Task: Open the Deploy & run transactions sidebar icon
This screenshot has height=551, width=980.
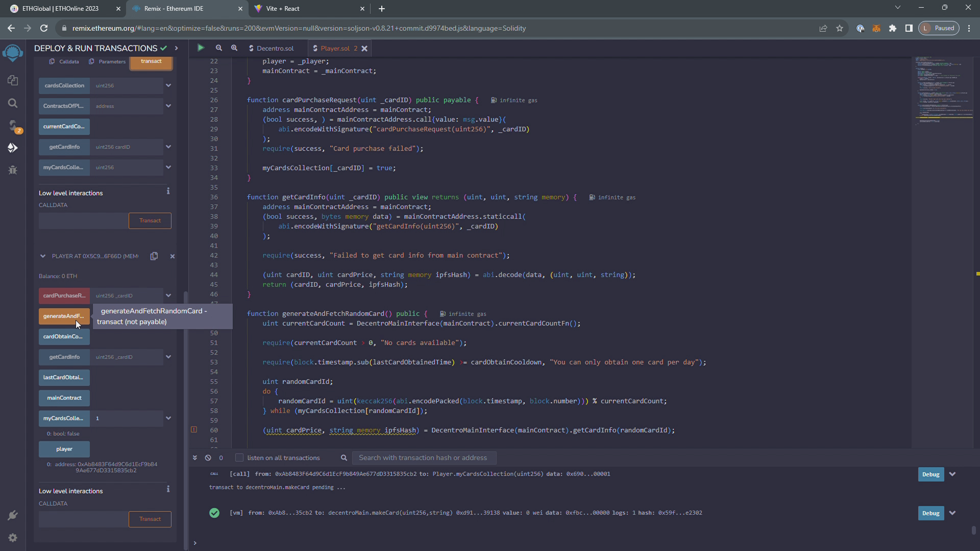Action: pos(13,148)
